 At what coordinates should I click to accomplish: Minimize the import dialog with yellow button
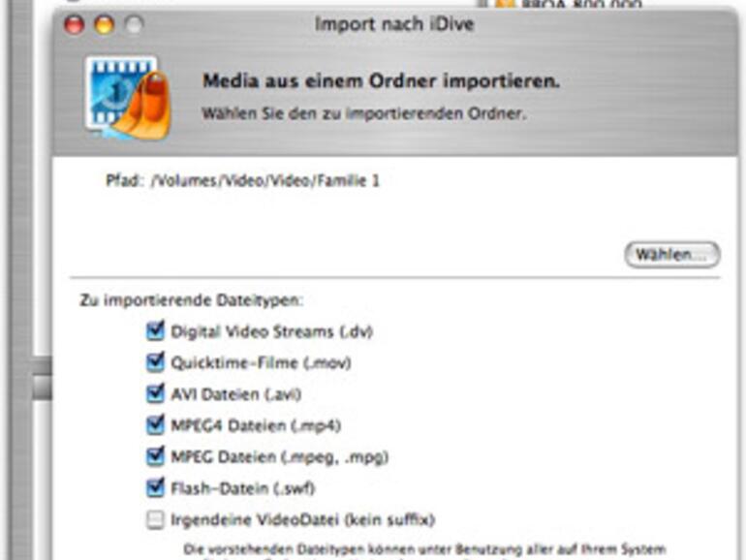pos(105,24)
